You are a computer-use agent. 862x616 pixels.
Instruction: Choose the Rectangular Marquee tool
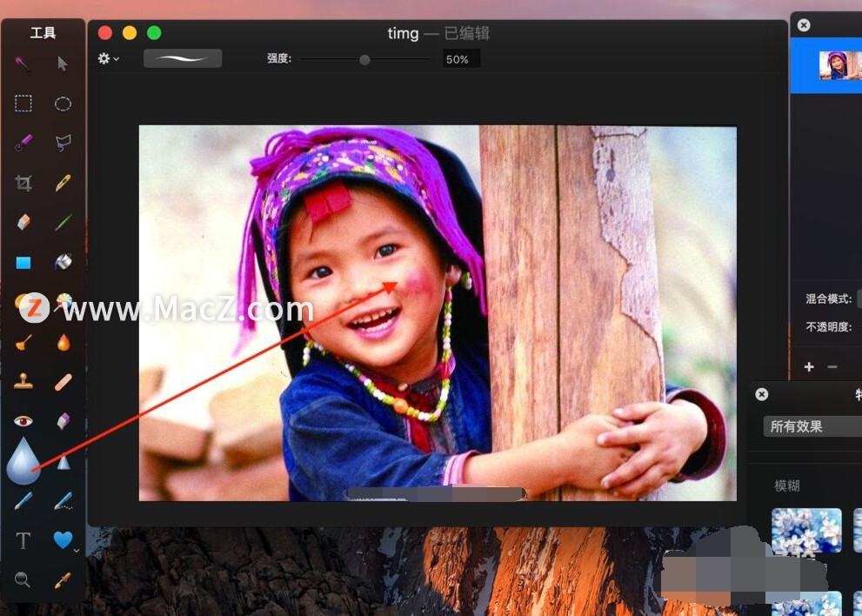tap(23, 104)
